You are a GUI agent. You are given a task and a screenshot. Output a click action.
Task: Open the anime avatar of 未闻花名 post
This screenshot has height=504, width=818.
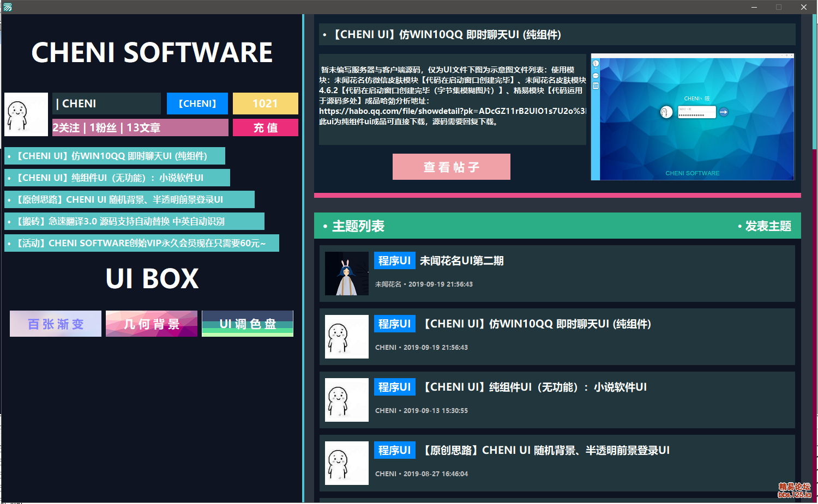[x=347, y=274]
